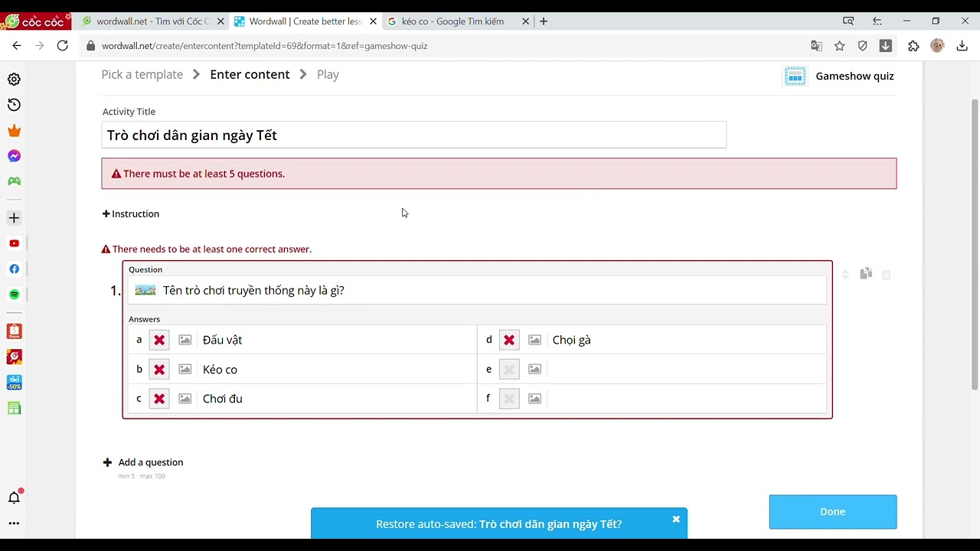Dismiss the restore auto-saved banner
Viewport: 980px width, 551px height.
click(x=676, y=520)
